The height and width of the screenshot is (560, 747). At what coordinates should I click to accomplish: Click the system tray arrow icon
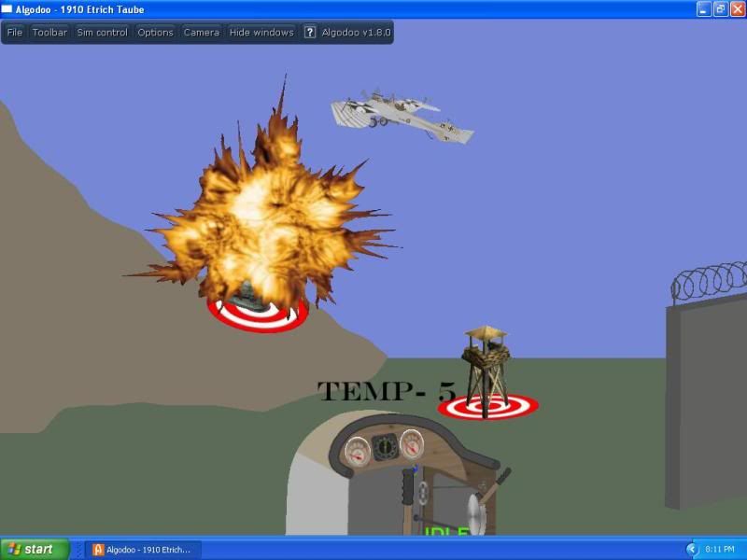tap(693, 549)
